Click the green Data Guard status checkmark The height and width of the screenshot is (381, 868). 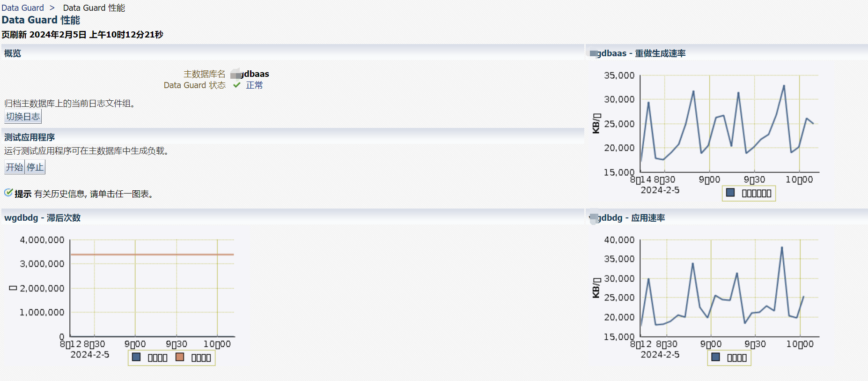point(237,85)
